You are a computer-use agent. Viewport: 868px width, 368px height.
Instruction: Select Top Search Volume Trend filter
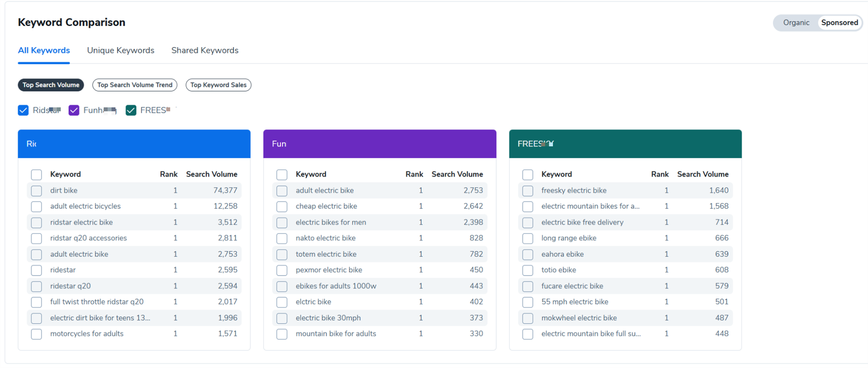point(135,85)
